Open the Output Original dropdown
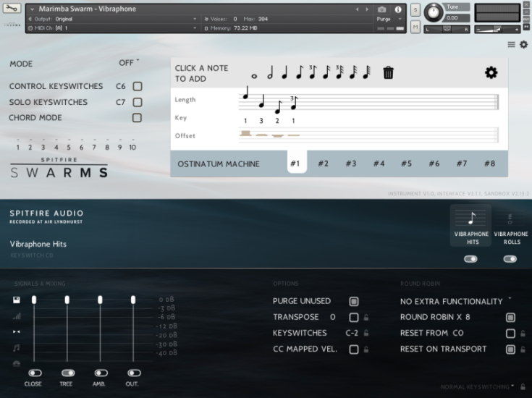The height and width of the screenshot is (398, 532). pyautogui.click(x=112, y=19)
